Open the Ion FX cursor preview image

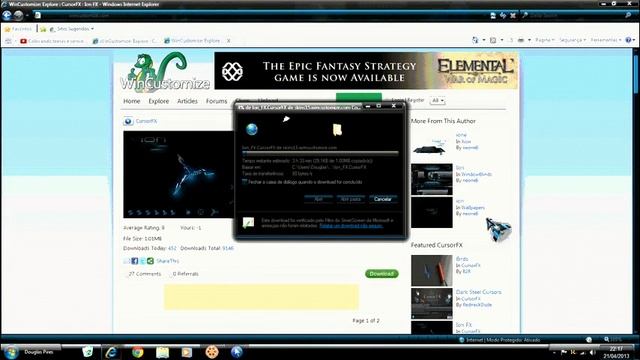(179, 174)
